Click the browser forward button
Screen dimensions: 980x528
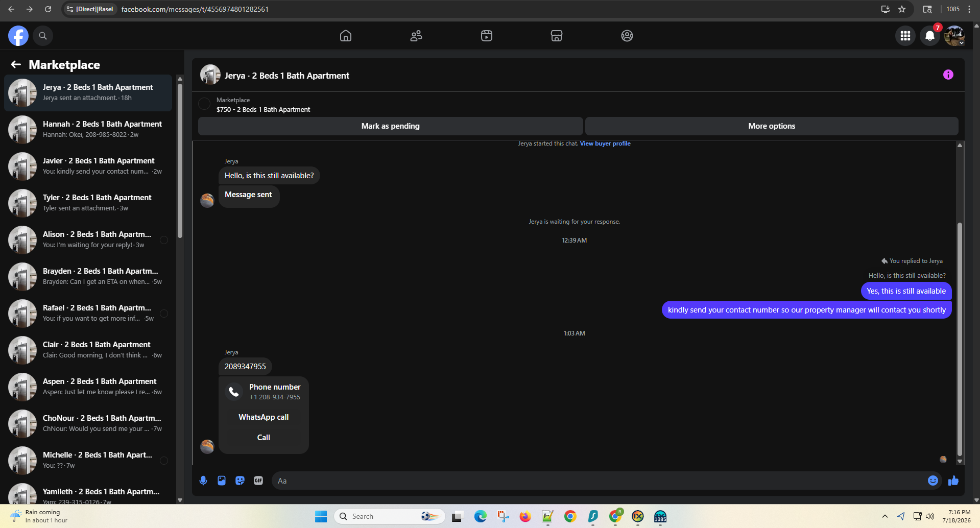point(30,9)
